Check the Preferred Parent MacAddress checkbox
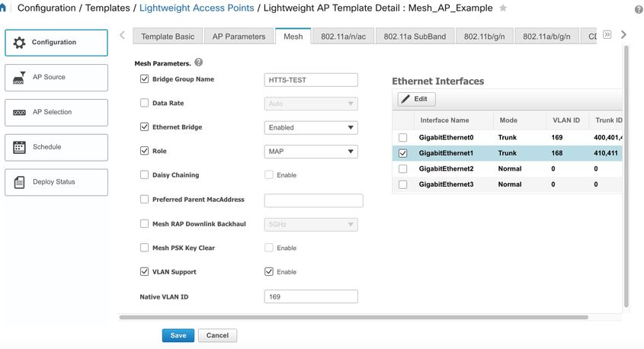 pos(144,199)
